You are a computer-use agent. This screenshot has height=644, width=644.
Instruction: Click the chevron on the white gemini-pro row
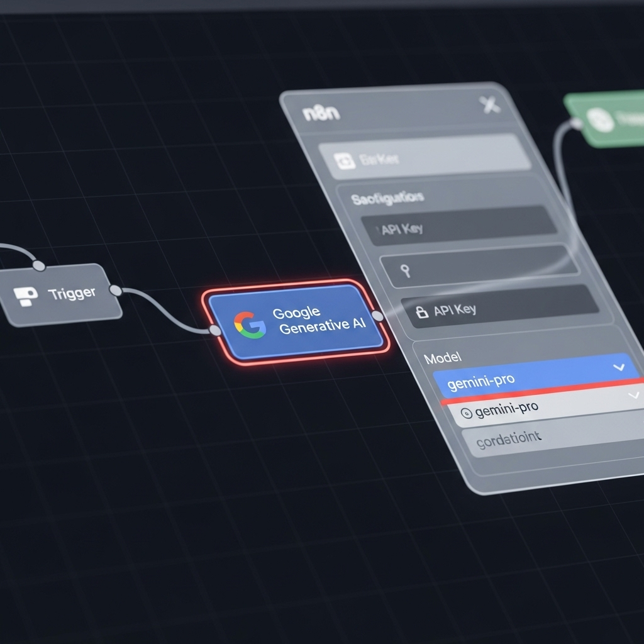tap(634, 395)
